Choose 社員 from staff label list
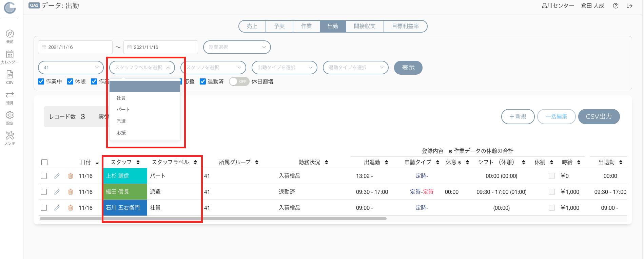This screenshot has width=644, height=259. (x=145, y=98)
